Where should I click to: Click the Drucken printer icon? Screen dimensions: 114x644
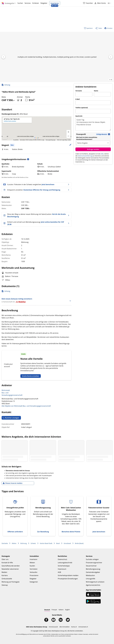[106, 28]
